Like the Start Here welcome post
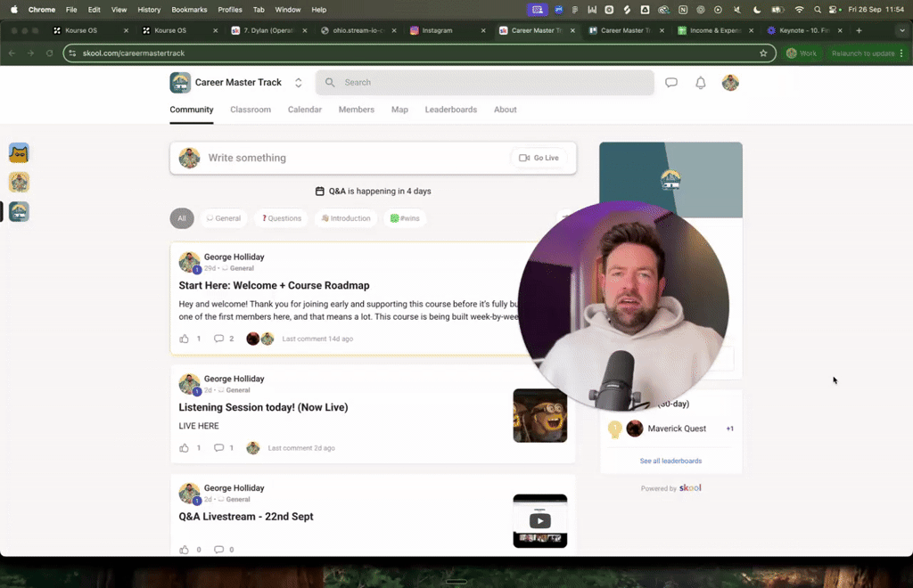Viewport: 913px width, 588px height. [184, 339]
